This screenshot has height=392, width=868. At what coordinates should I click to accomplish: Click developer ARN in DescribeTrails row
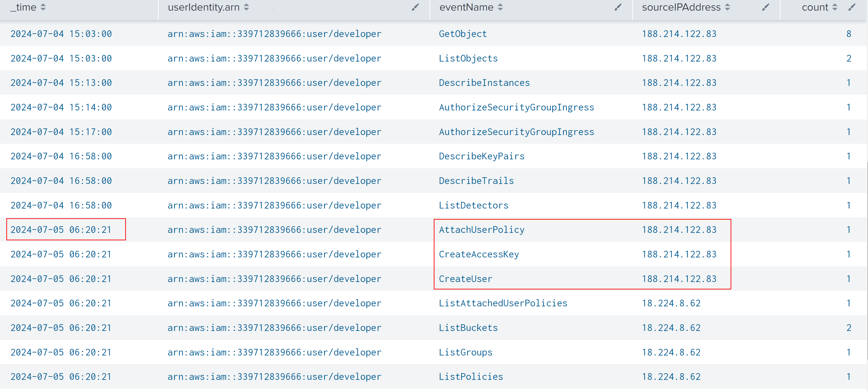click(274, 181)
